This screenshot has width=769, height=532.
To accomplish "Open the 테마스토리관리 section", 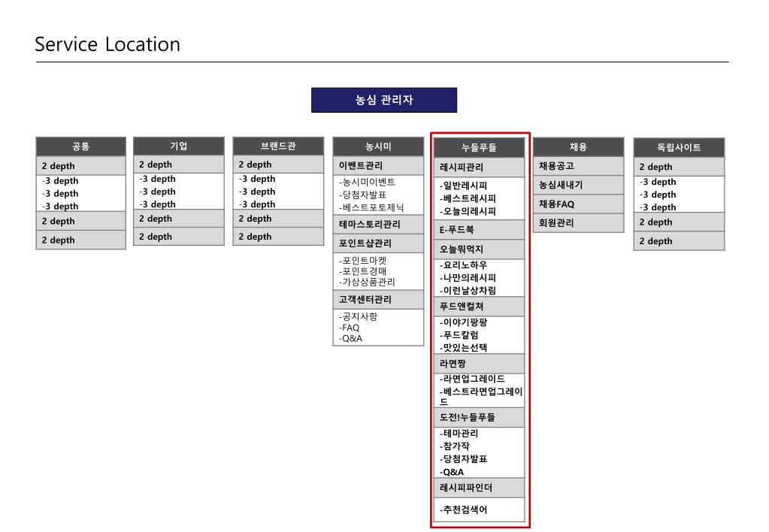I will [x=378, y=225].
